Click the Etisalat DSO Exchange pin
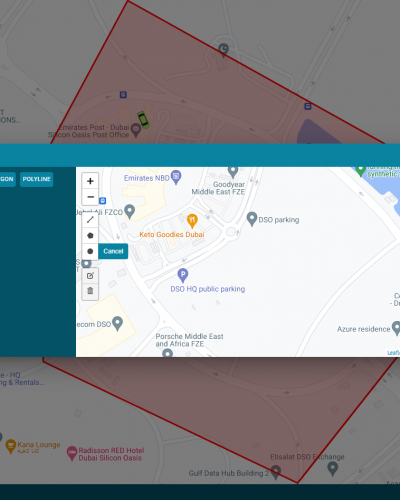Image resolution: width=400 pixels, height=500 pixels. [x=332, y=469]
